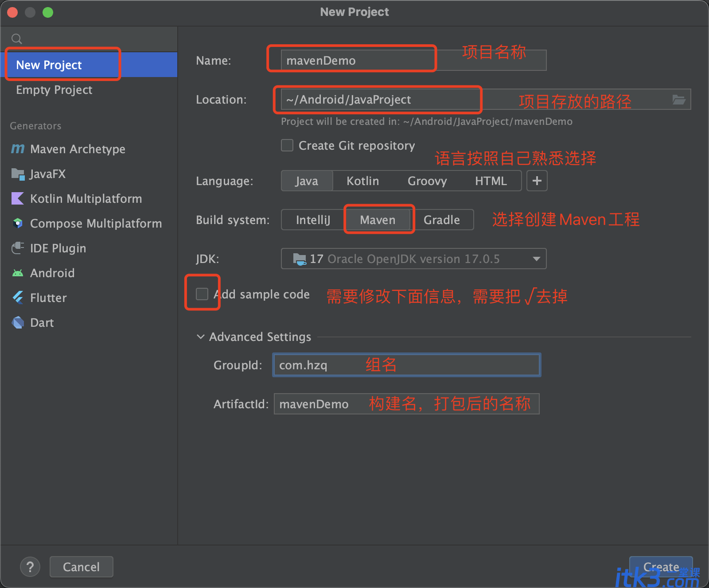The image size is (709, 588).
Task: Click the Maven Archetype generator icon
Action: coord(18,149)
